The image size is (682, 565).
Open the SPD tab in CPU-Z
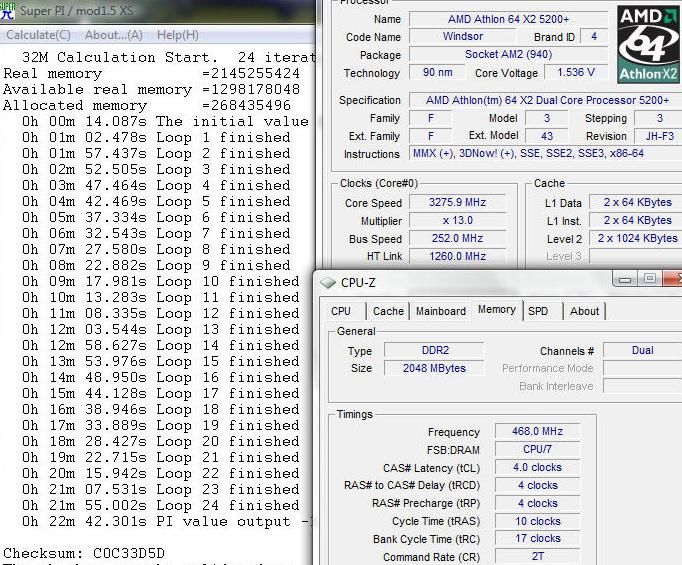[538, 311]
